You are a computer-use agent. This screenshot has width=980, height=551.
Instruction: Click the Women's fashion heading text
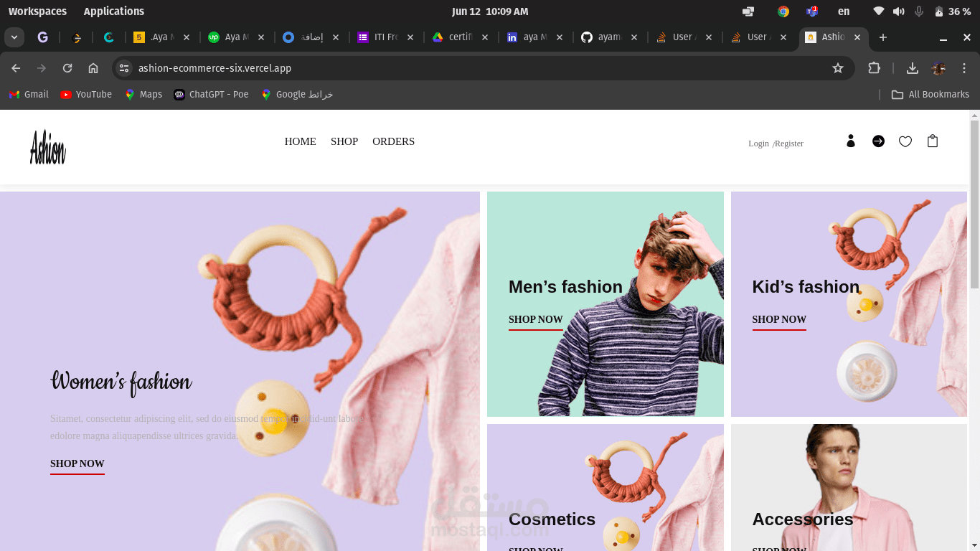(x=121, y=382)
